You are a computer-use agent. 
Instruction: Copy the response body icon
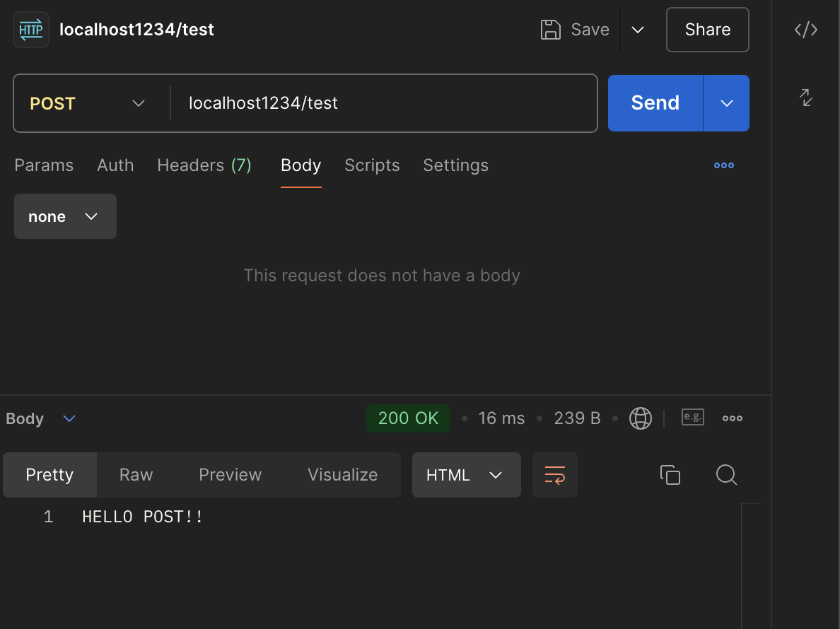click(670, 475)
